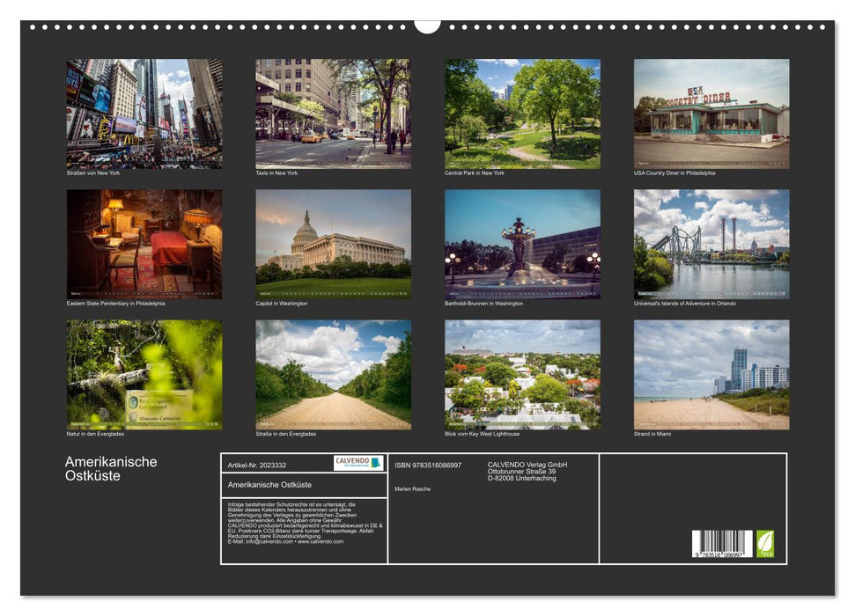Click the calendar hanger notch at top
The height and width of the screenshot is (616, 855).
pyautogui.click(x=427, y=26)
